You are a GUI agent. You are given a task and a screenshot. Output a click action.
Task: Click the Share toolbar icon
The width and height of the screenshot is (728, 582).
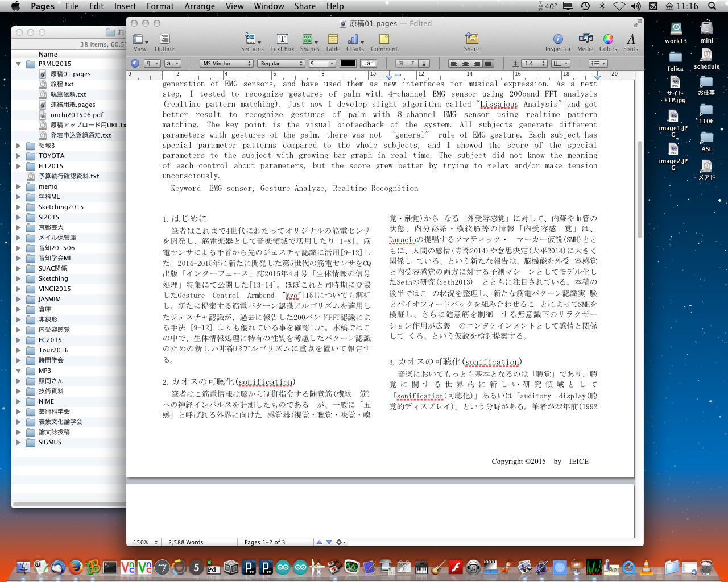(x=471, y=42)
